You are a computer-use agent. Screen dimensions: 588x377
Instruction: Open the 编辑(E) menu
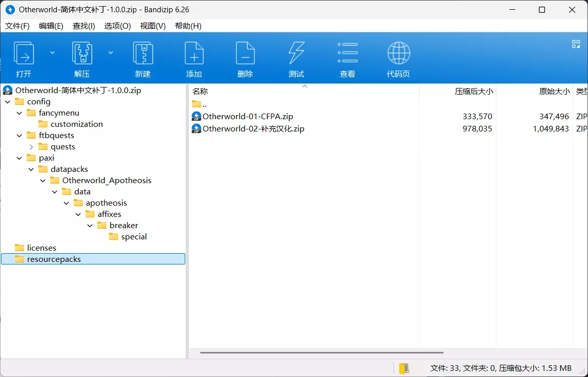(x=51, y=26)
